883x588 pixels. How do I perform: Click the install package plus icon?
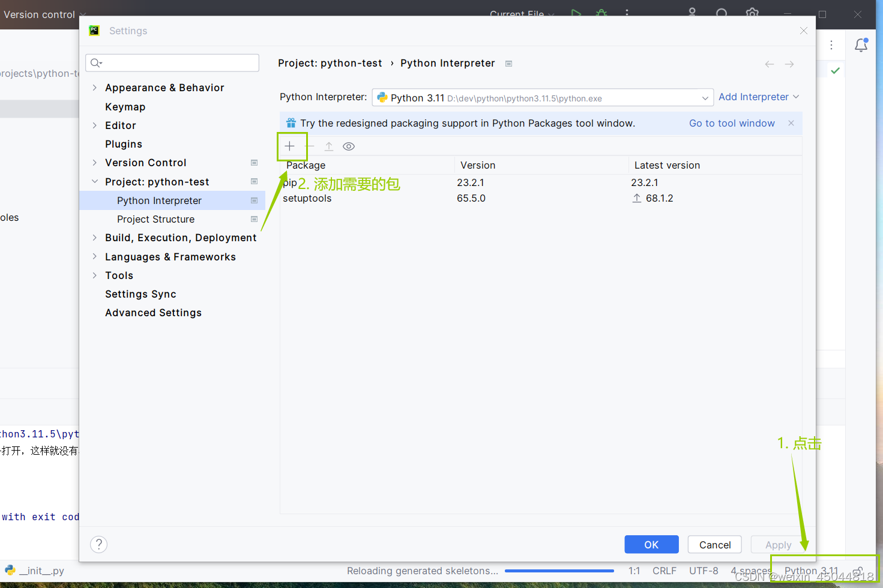289,146
